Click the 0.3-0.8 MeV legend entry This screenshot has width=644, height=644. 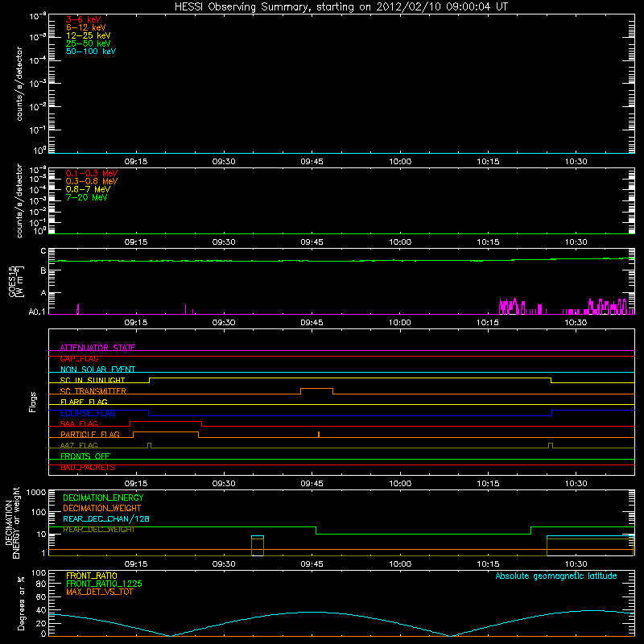[x=92, y=181]
